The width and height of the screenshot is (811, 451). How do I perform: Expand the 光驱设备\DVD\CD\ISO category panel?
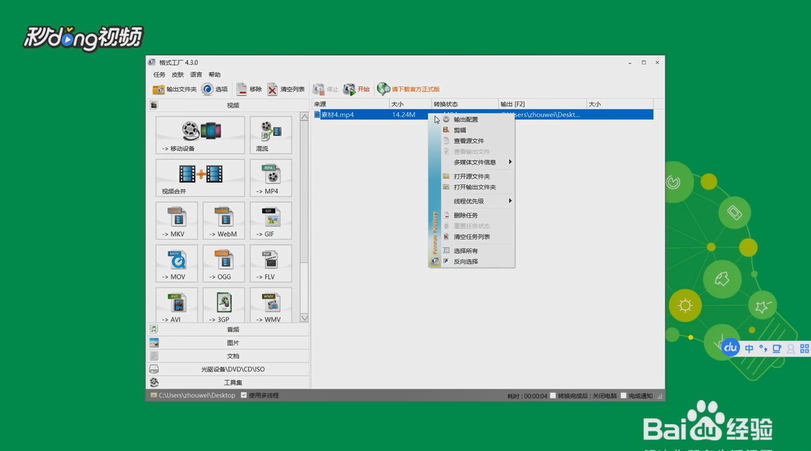228,369
